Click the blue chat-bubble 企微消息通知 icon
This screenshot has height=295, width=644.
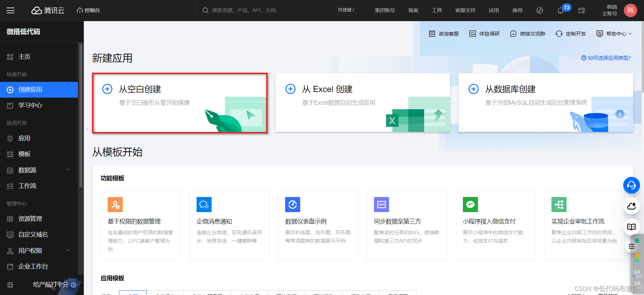204,204
